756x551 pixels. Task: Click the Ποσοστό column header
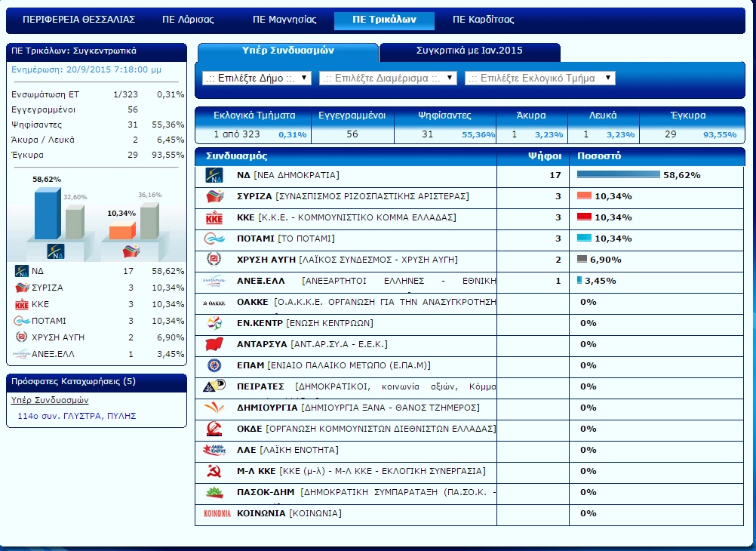(x=599, y=156)
